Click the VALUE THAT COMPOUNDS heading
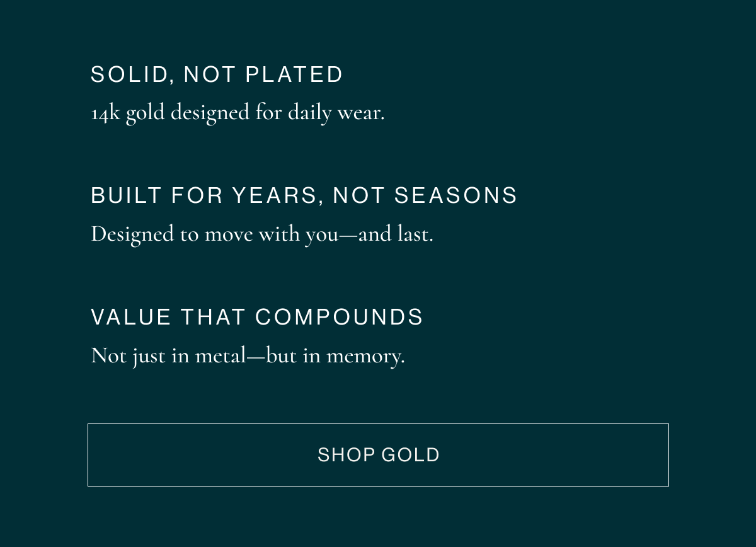The width and height of the screenshot is (756, 547). pyautogui.click(x=257, y=317)
